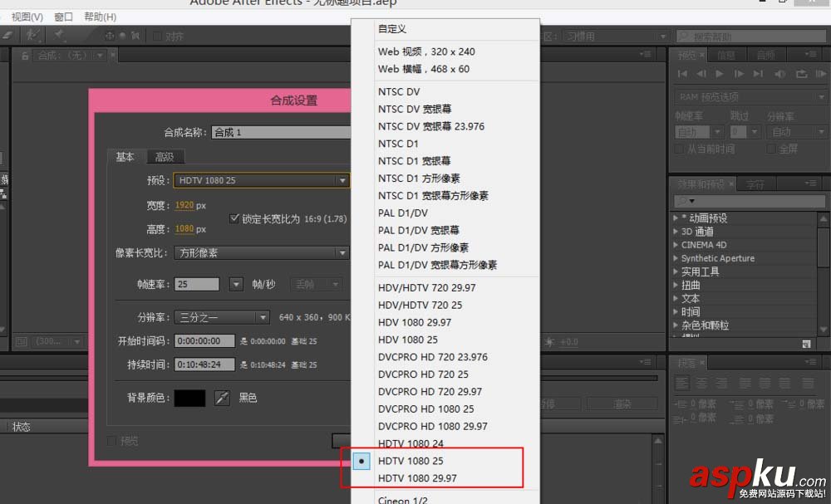Jump to last frame in Preview panel
The height and width of the screenshot is (504, 831).
[759, 74]
